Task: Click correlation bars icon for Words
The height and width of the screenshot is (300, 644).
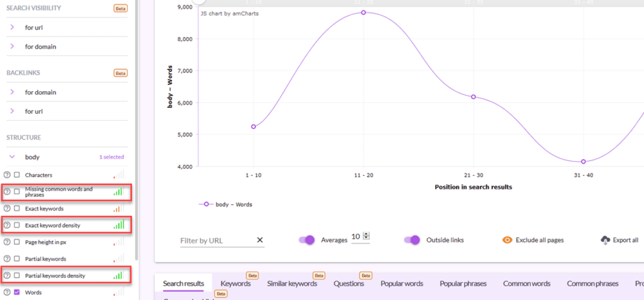Action: [x=118, y=292]
